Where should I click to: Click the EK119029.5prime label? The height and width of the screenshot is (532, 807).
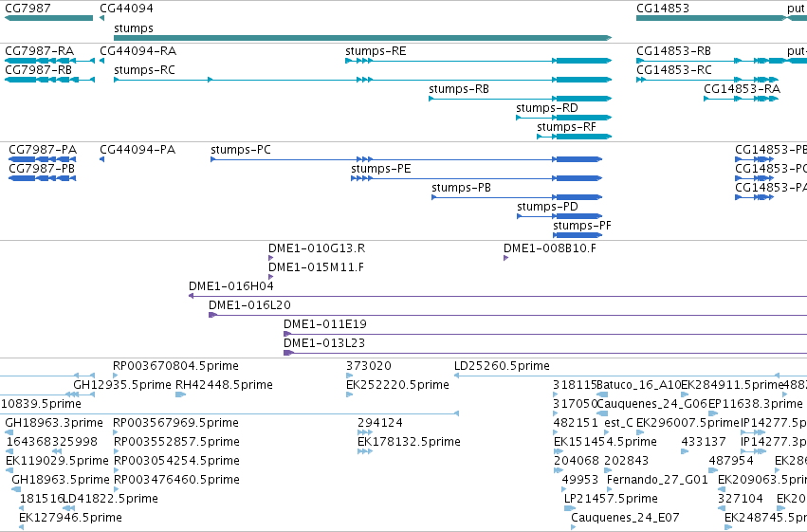click(57, 461)
